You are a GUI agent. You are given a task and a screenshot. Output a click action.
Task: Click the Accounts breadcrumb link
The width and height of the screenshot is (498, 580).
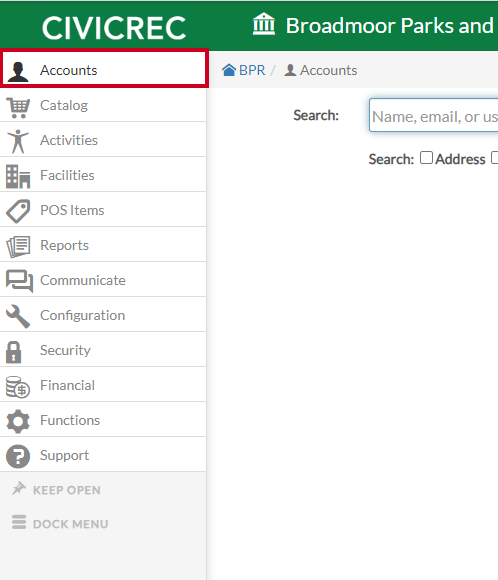click(x=329, y=70)
